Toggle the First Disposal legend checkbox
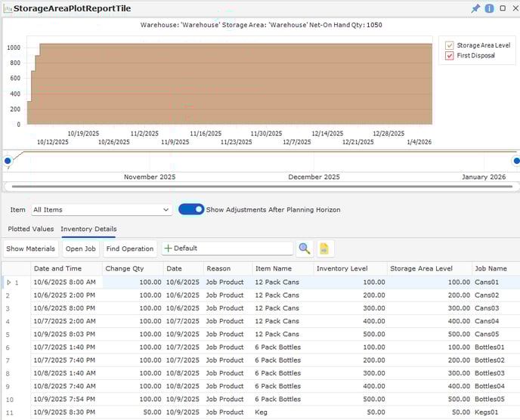Screen dimensions: 520x420 [449, 56]
